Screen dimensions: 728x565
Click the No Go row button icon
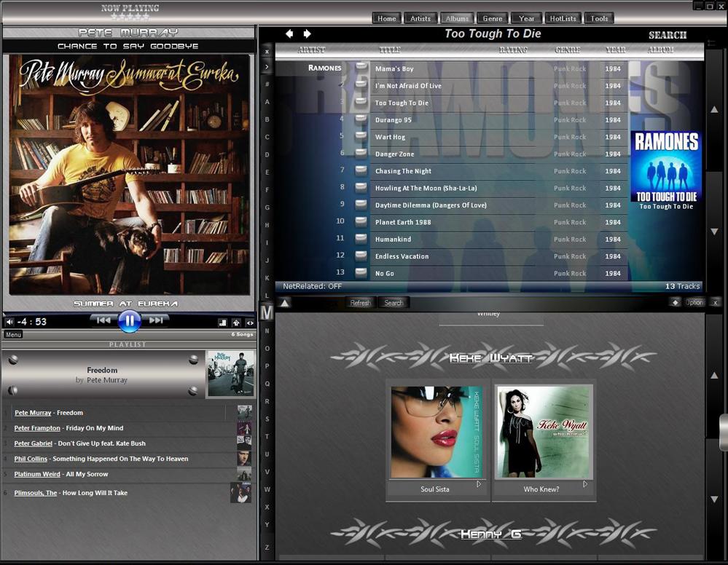coord(361,273)
